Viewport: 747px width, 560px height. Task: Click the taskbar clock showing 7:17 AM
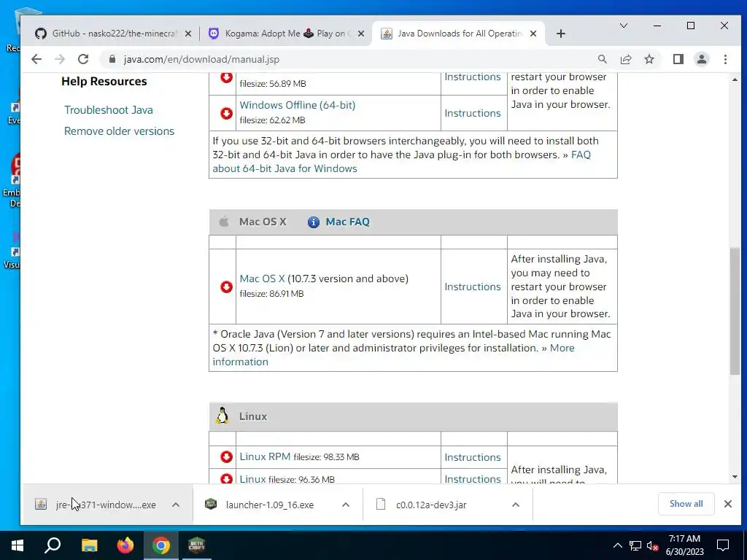[684, 545]
